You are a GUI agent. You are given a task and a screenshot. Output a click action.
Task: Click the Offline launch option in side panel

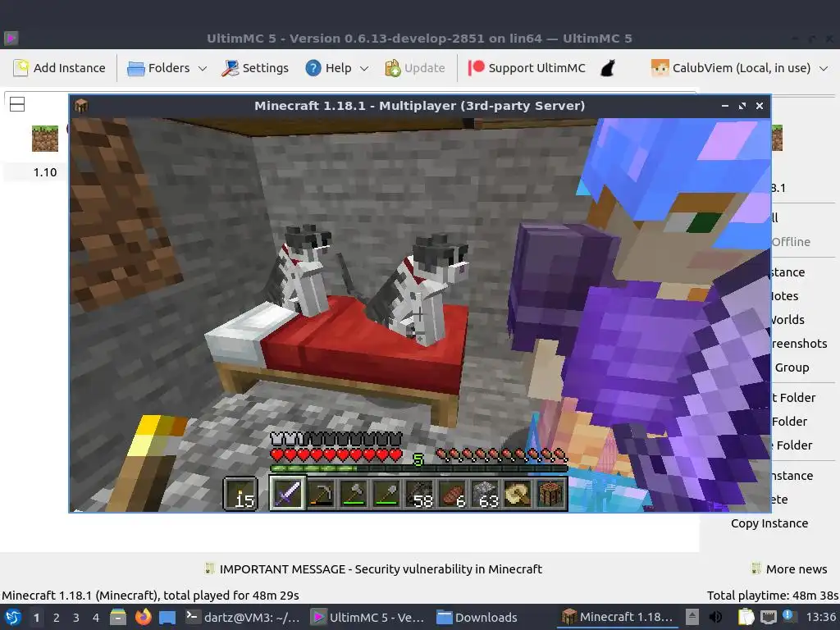coord(791,242)
